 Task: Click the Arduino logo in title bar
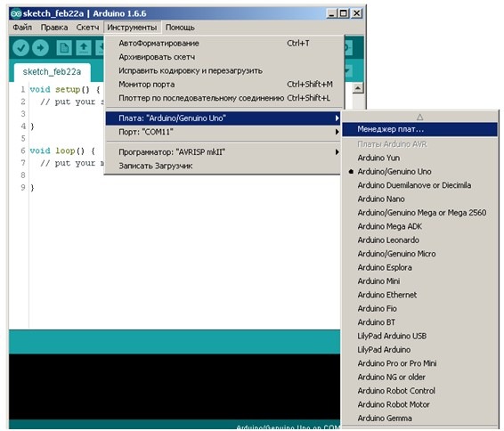pos(16,13)
